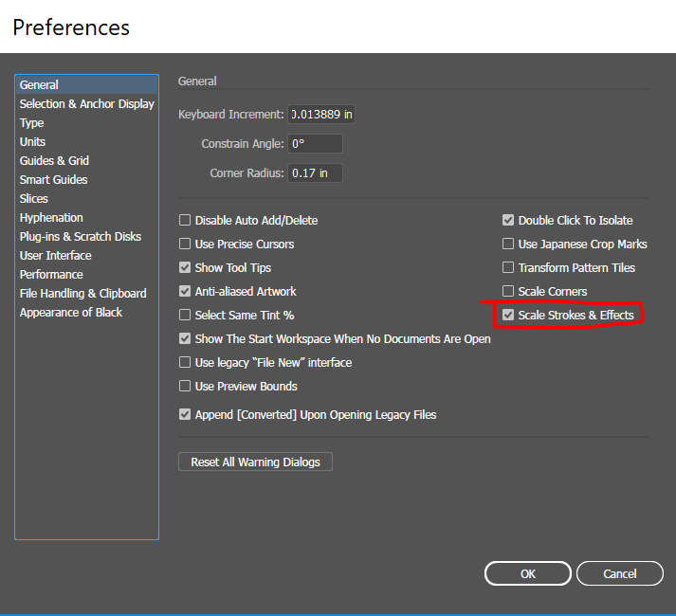Disable the Scale Strokes & Effects option
Image resolution: width=676 pixels, height=616 pixels.
tap(509, 316)
